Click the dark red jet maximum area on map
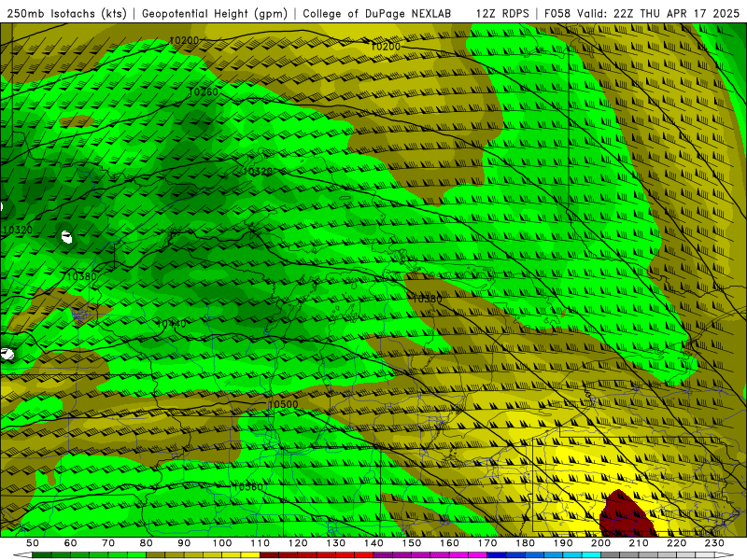Viewport: 747px width, 560px height. click(x=625, y=515)
